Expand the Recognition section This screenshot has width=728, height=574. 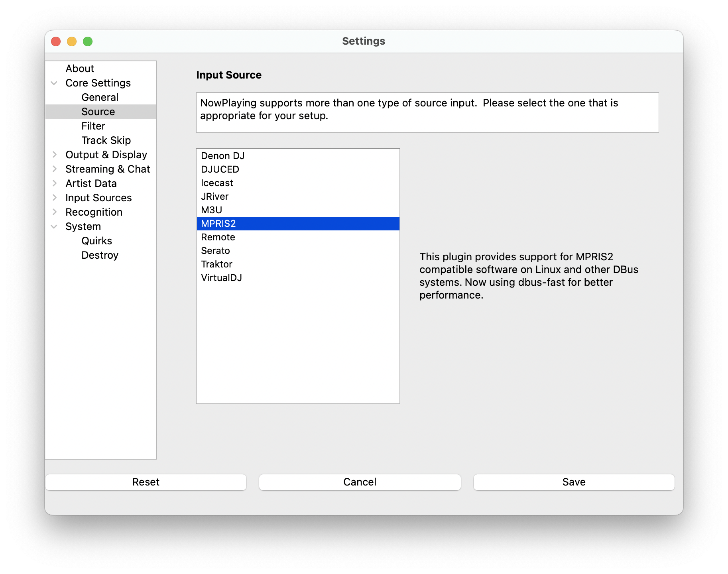click(54, 212)
